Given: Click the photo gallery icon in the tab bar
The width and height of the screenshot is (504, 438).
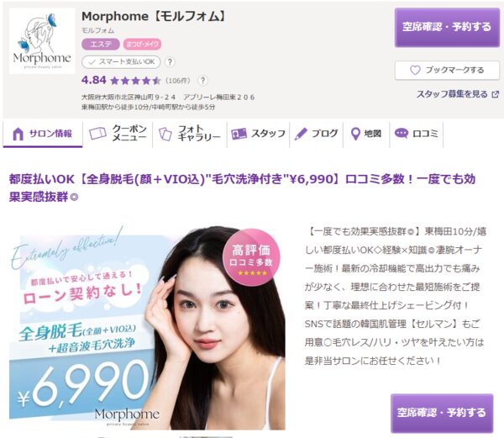Looking at the screenshot, I should [165, 134].
